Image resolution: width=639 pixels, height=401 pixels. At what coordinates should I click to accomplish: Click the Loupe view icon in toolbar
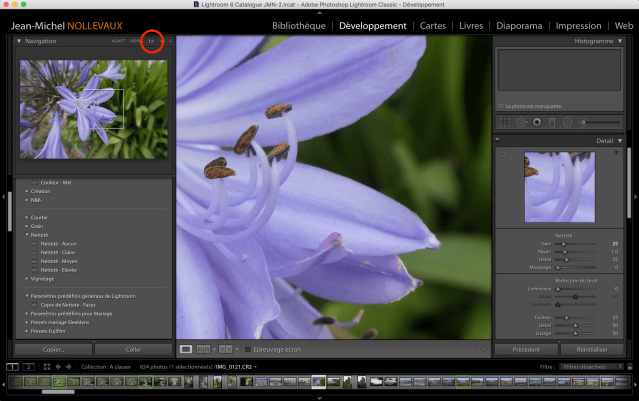coord(186,349)
